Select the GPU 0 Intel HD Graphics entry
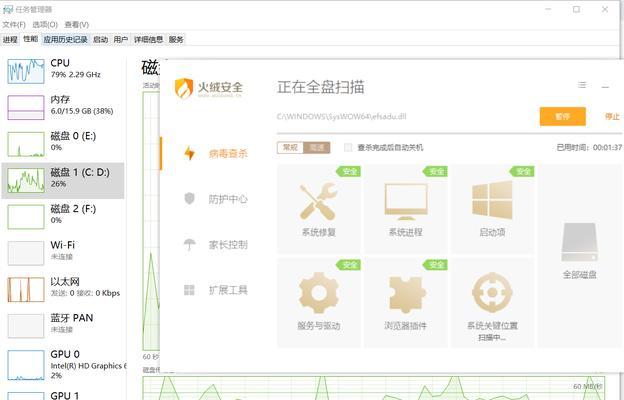 click(63, 364)
